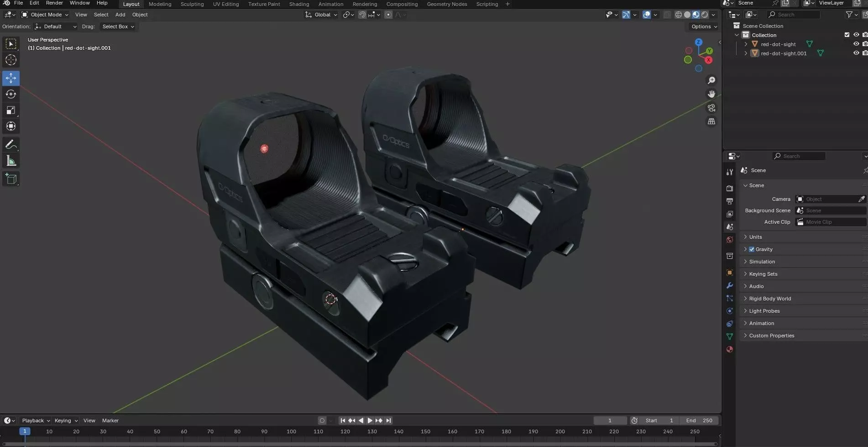The height and width of the screenshot is (447, 868).
Task: Open Orientation Default dropdown
Action: pos(55,26)
